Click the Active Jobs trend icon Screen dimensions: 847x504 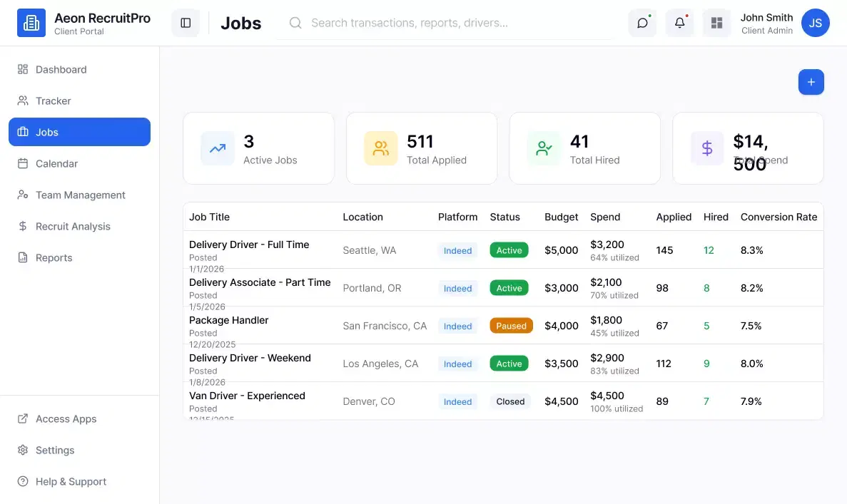click(x=218, y=148)
